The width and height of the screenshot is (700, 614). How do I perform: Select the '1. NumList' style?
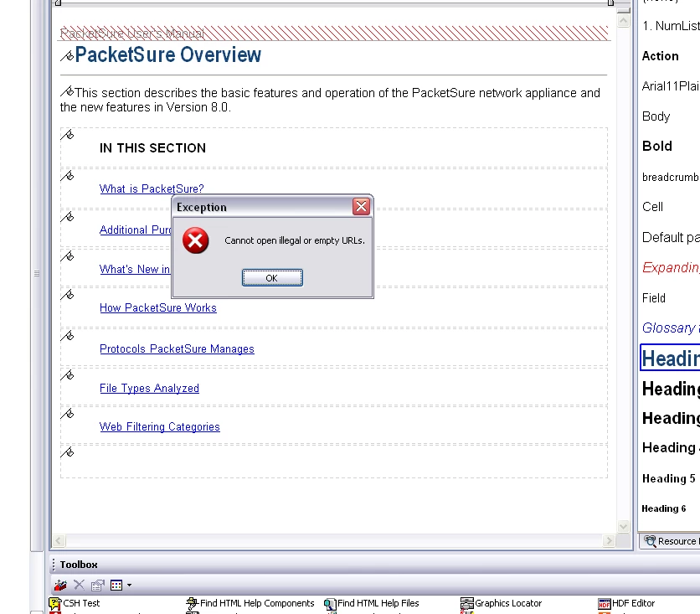[x=671, y=26]
